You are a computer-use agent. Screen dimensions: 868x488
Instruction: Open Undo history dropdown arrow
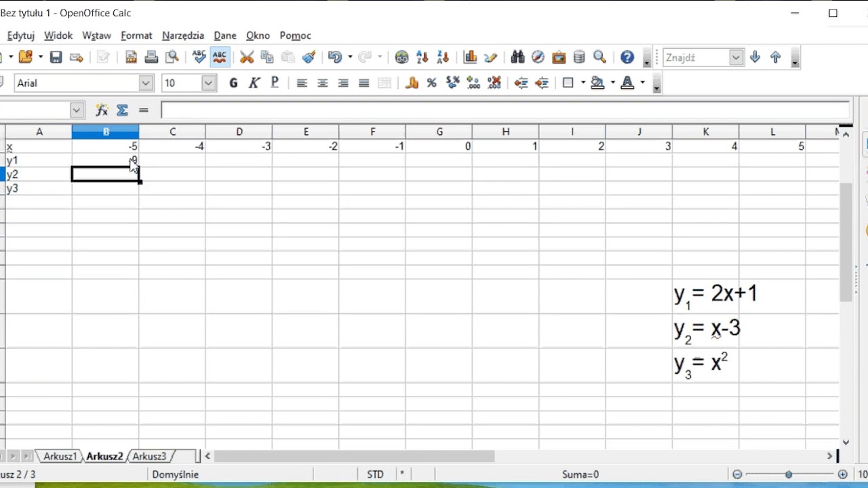350,58
